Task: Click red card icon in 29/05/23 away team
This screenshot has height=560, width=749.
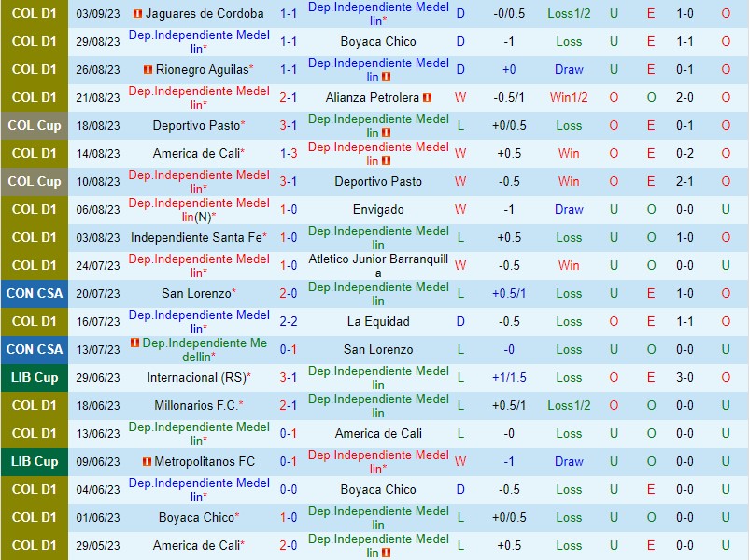Action: 386,553
